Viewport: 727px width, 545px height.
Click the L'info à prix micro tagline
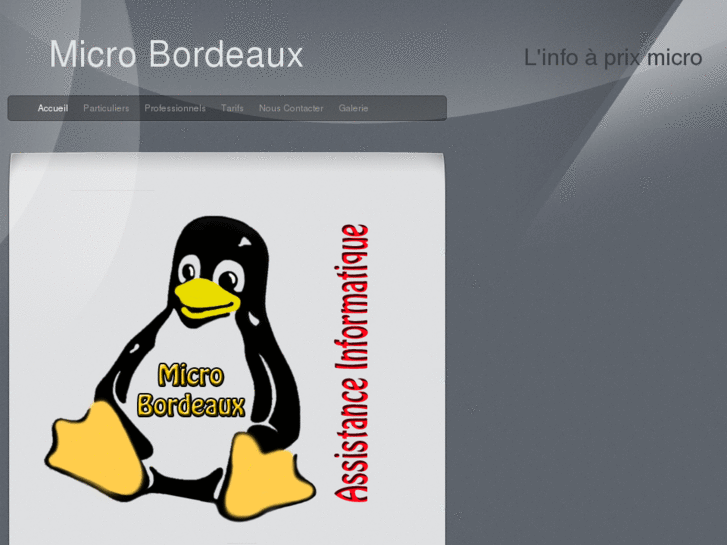(613, 58)
